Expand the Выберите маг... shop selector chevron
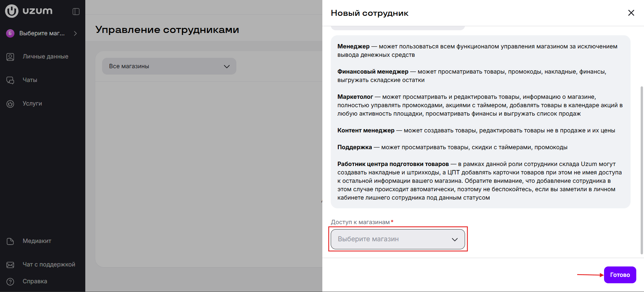Viewport: 644px width, 292px height. pos(76,33)
